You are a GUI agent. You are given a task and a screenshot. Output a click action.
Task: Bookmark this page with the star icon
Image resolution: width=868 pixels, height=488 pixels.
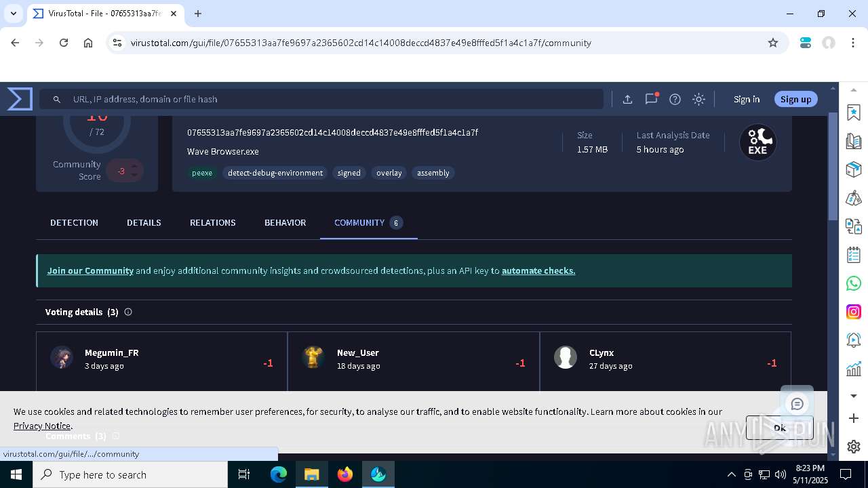[x=773, y=43]
